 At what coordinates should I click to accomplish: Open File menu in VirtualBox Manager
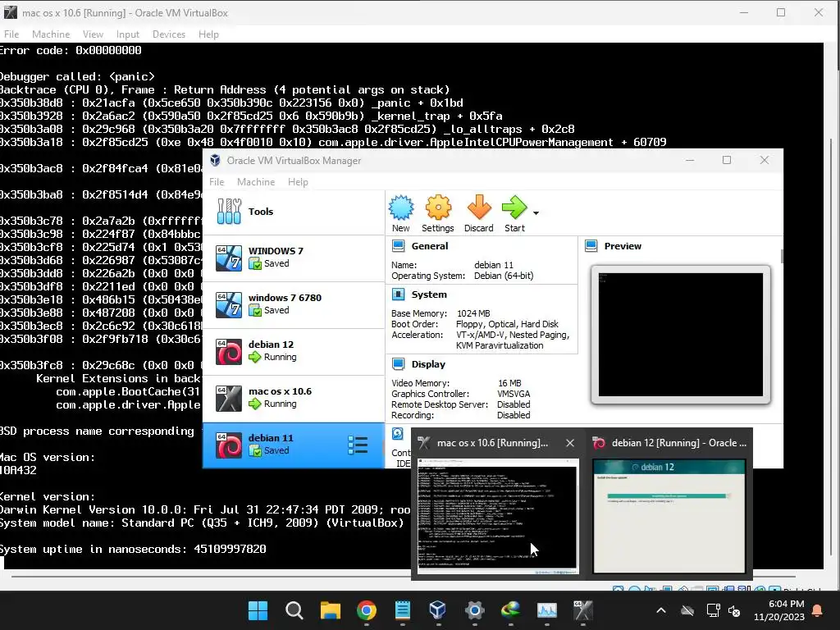click(217, 181)
